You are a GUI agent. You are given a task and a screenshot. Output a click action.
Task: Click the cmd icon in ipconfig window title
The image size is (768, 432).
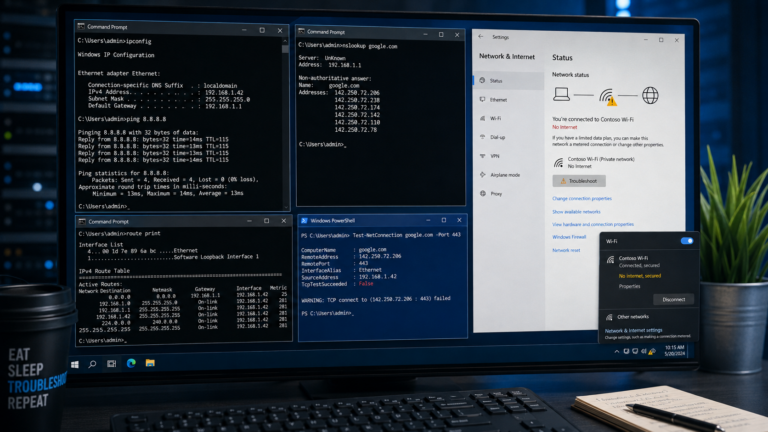pyautogui.click(x=81, y=26)
